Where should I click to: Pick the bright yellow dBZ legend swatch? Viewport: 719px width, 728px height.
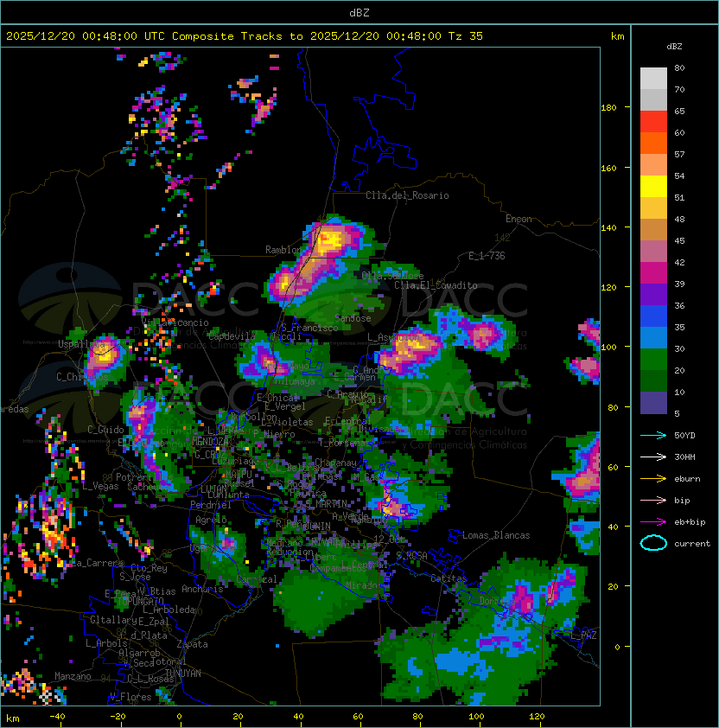click(653, 186)
